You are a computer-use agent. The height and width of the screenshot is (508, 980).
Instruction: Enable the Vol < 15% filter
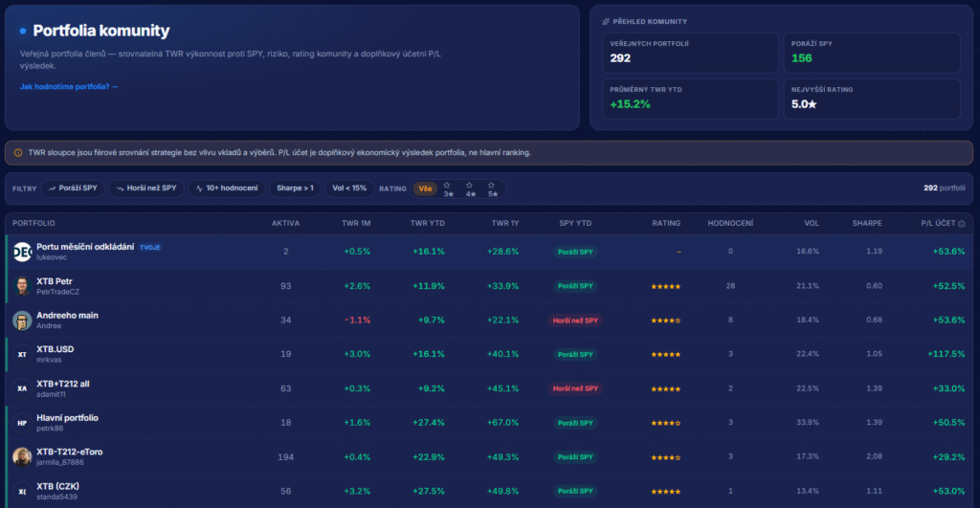pyautogui.click(x=349, y=188)
